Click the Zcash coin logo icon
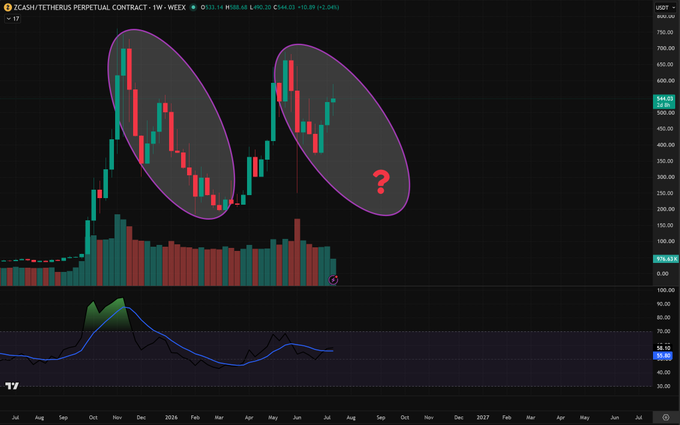This screenshot has width=680, height=425. point(7,7)
